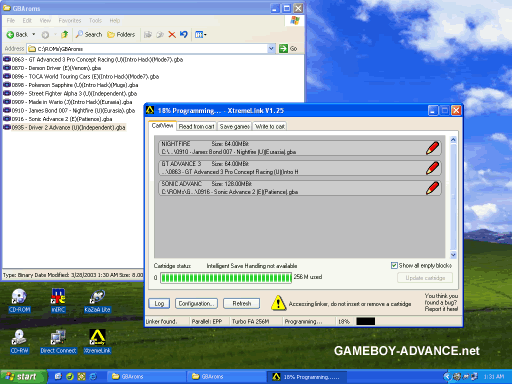The image size is (512, 384).
Task: Click the mIRC desktop icon
Action: 58,301
